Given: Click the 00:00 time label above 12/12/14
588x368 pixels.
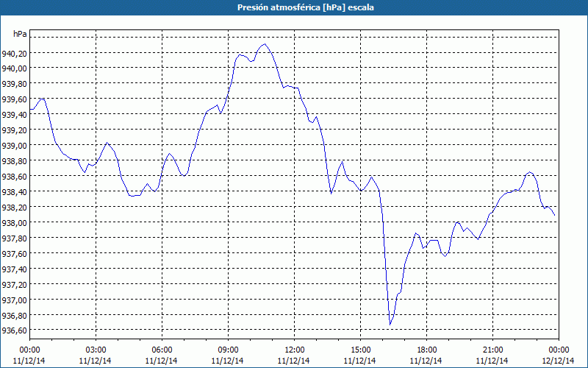Looking at the screenshot, I should point(559,350).
